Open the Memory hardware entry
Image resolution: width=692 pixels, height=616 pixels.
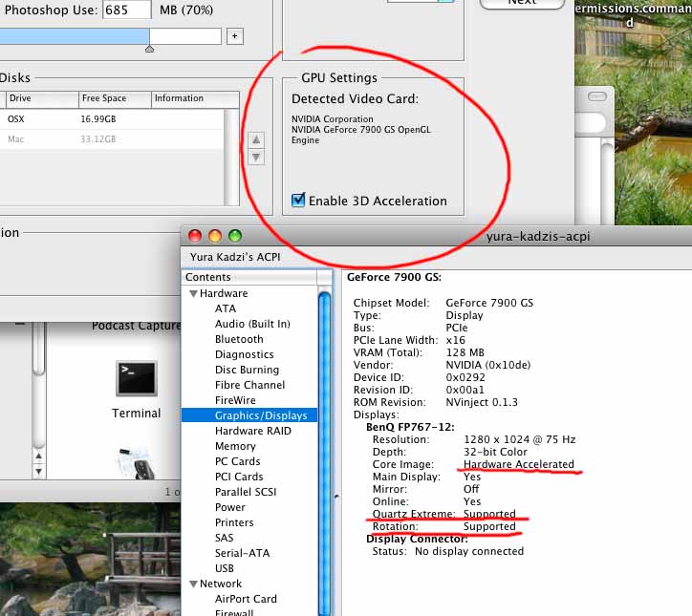click(235, 446)
